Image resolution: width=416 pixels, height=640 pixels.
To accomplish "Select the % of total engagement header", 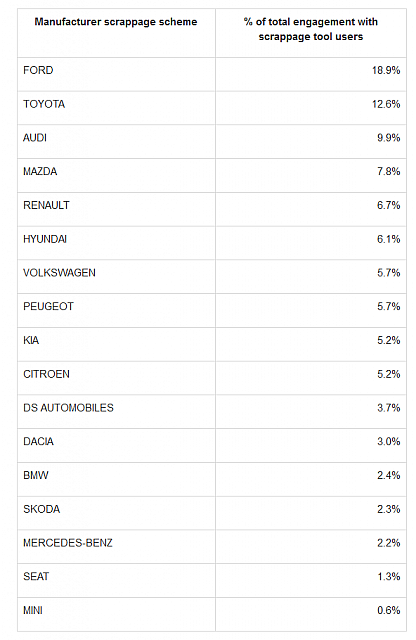I will pos(311,29).
